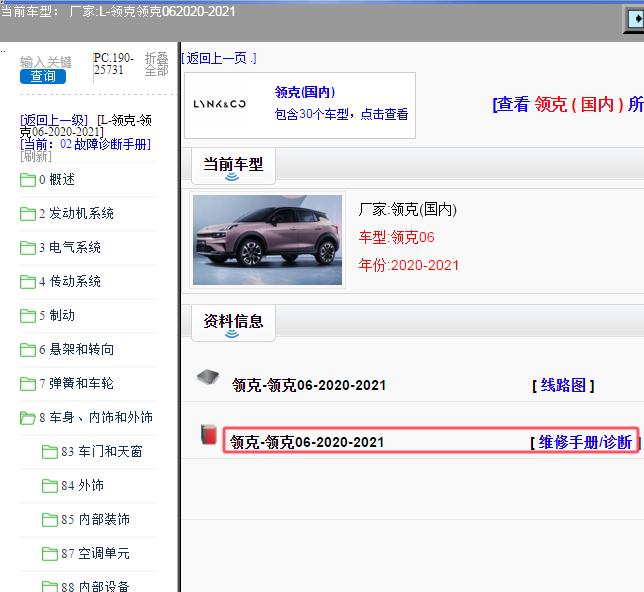644x592 pixels.
Task: Open the 5 制动 tree item
Action: tap(57, 316)
